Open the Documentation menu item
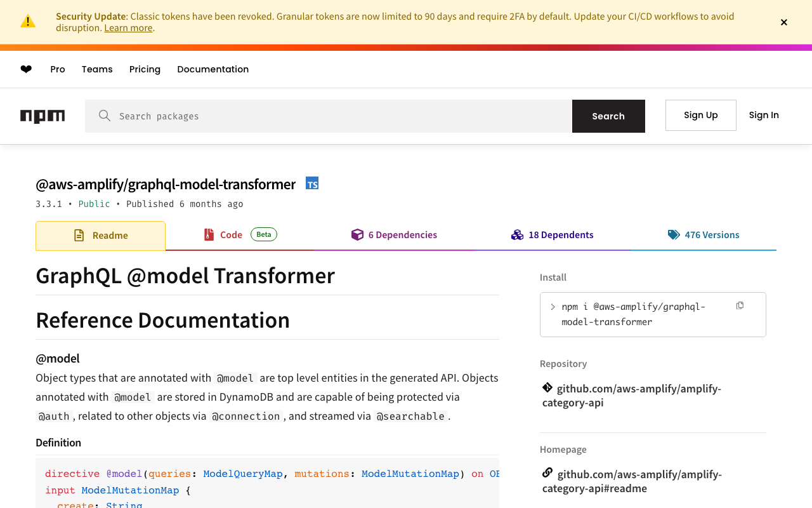The height and width of the screenshot is (508, 812). [213, 69]
